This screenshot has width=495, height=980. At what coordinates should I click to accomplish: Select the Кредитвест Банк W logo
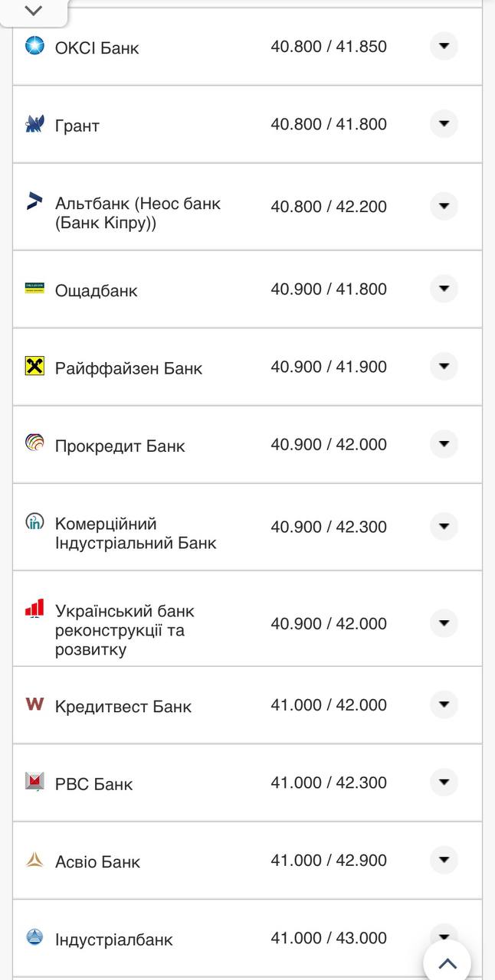pos(33,705)
